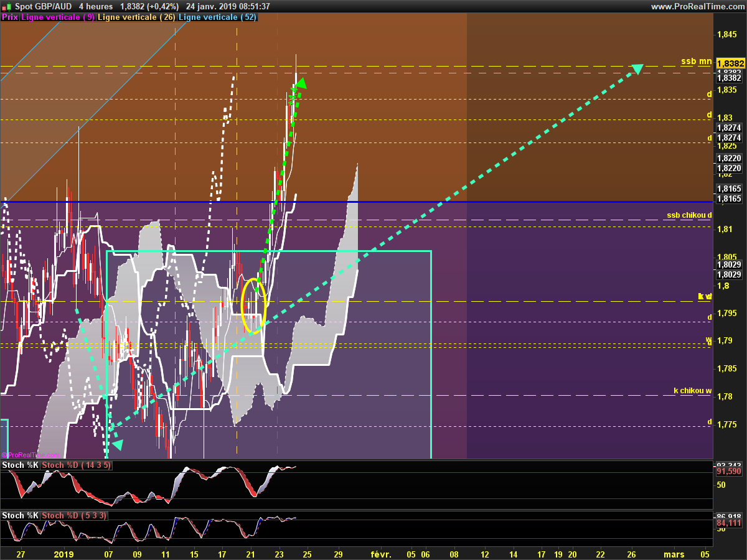Open Ligne verticale (26) indicator settings
This screenshot has height=560, width=747.
point(137,17)
